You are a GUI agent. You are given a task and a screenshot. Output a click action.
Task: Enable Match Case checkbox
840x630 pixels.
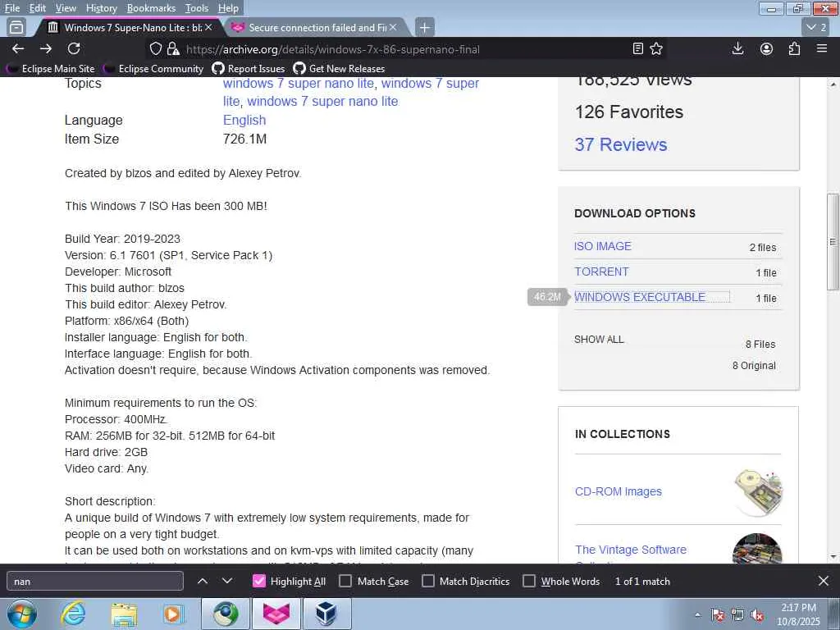click(x=345, y=582)
